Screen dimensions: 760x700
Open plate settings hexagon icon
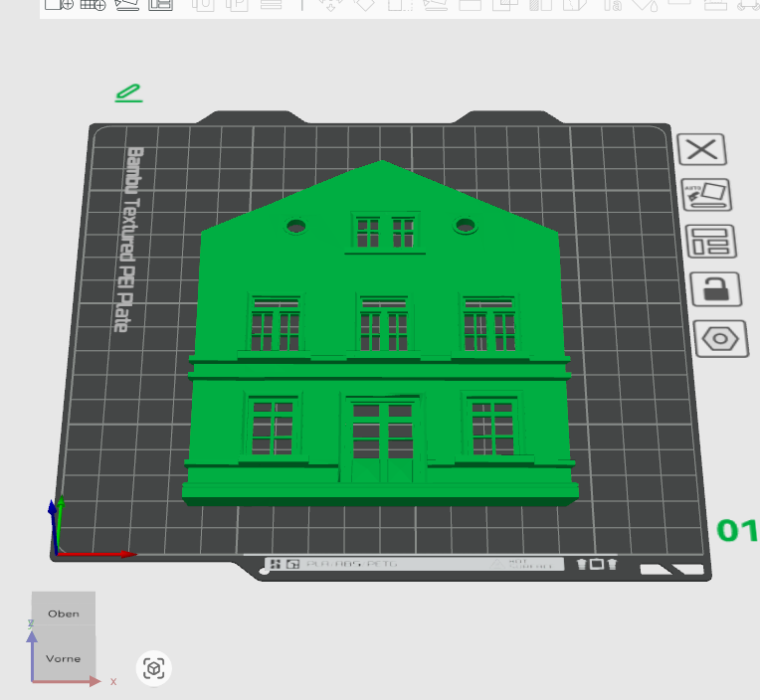point(720,339)
